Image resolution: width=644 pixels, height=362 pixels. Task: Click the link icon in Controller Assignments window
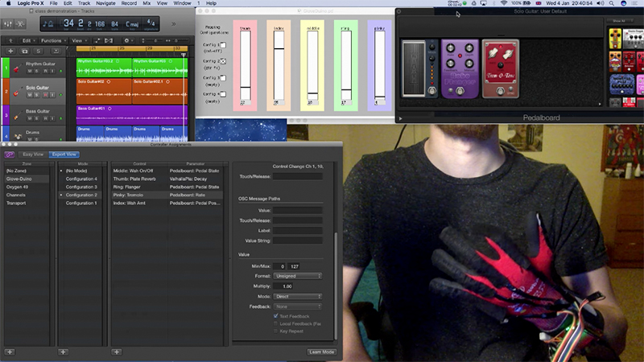[x=10, y=154]
